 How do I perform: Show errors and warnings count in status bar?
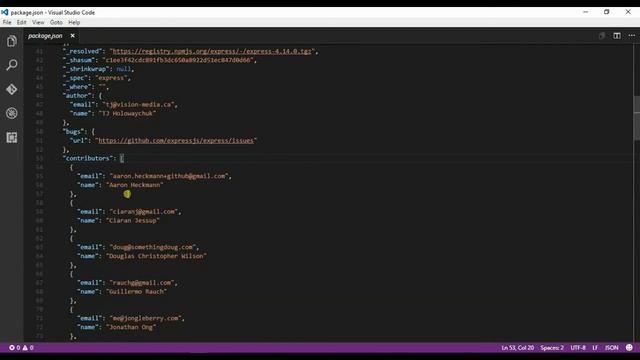click(22, 348)
